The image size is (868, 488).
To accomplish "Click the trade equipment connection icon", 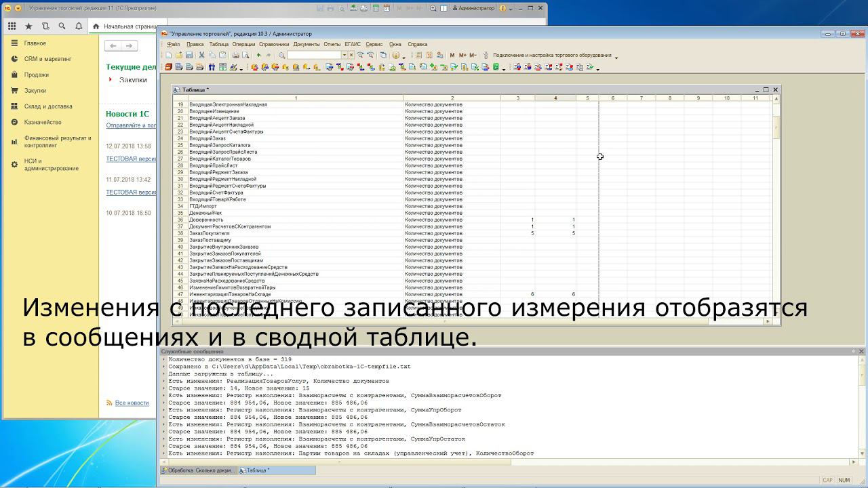I will pyautogui.click(x=486, y=55).
